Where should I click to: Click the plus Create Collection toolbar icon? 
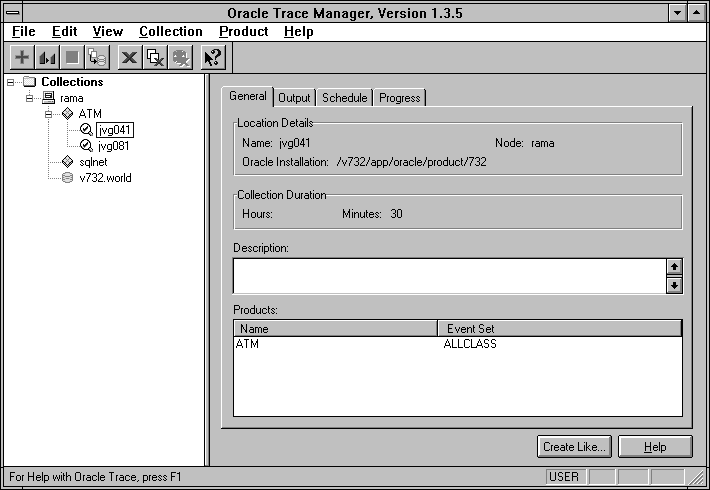[22, 58]
